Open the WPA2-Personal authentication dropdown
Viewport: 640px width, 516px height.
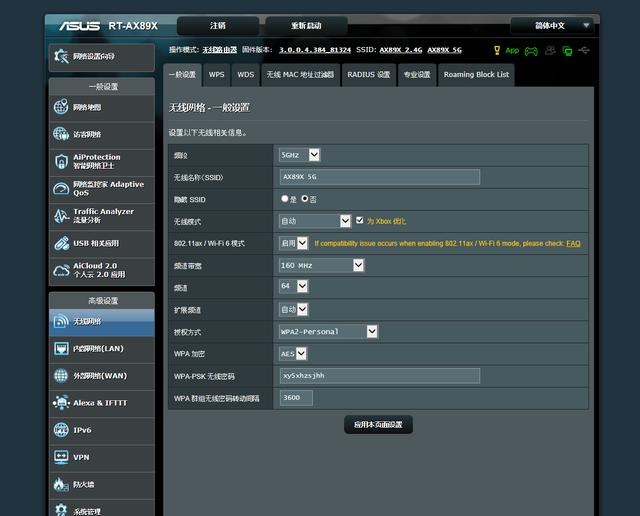[x=328, y=331]
